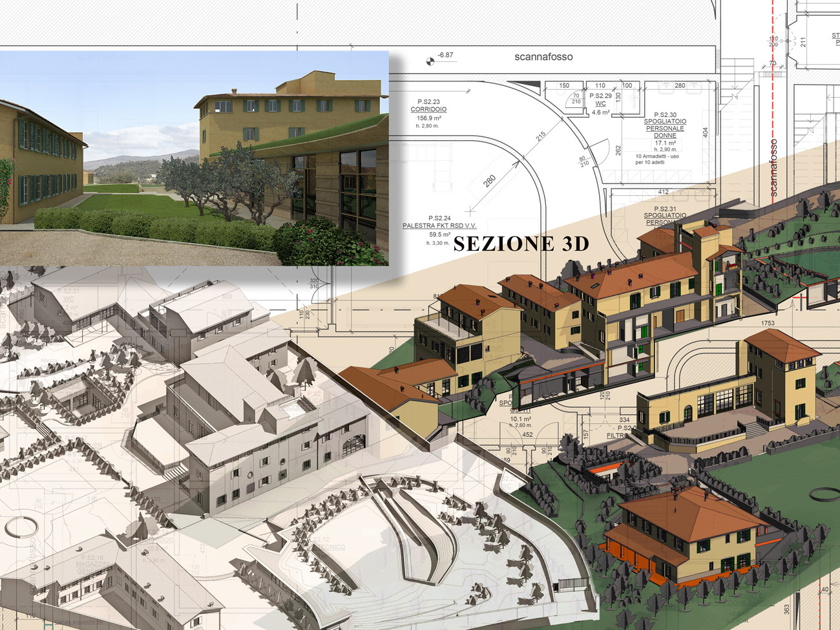
Task: Select PALESTRA FKT RSD V.V. room label
Action: 439,226
